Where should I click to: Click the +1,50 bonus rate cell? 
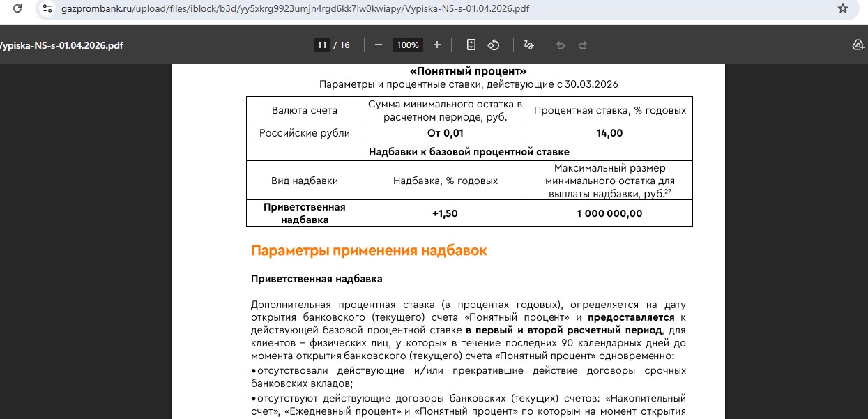coord(445,213)
